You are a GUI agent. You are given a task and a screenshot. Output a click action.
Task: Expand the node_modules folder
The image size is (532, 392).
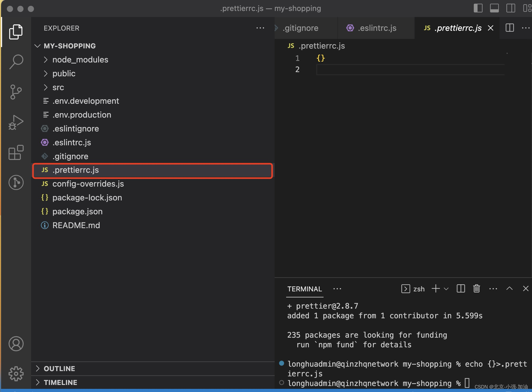[80, 60]
